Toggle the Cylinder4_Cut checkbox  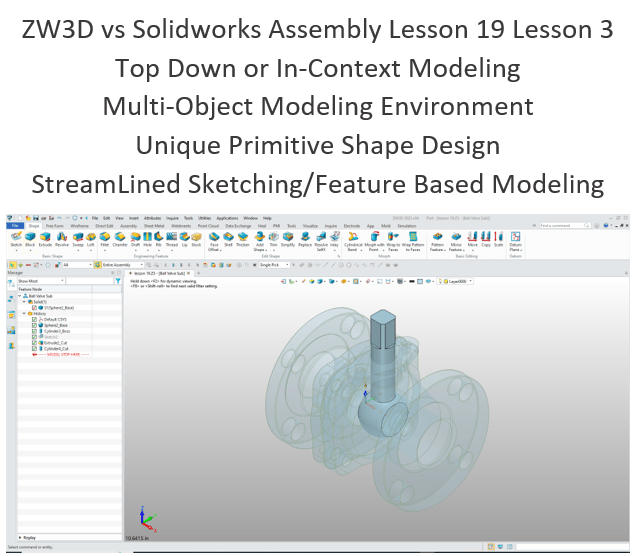click(x=35, y=348)
